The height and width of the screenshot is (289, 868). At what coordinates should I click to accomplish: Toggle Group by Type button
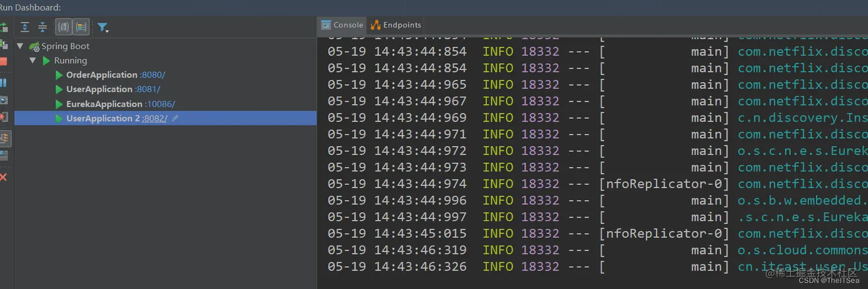click(64, 27)
